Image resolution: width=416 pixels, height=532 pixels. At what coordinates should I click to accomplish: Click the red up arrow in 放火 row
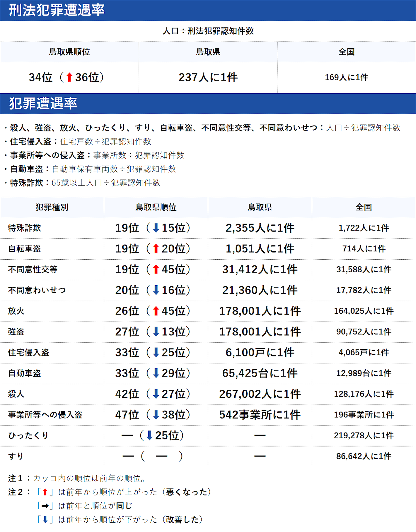tap(156, 311)
